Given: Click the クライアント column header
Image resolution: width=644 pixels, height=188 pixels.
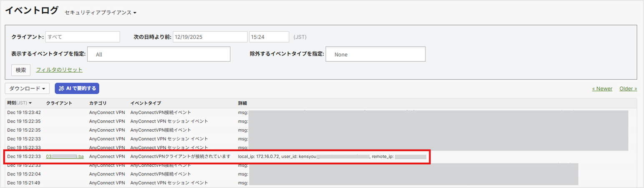Looking at the screenshot, I should pos(59,103).
